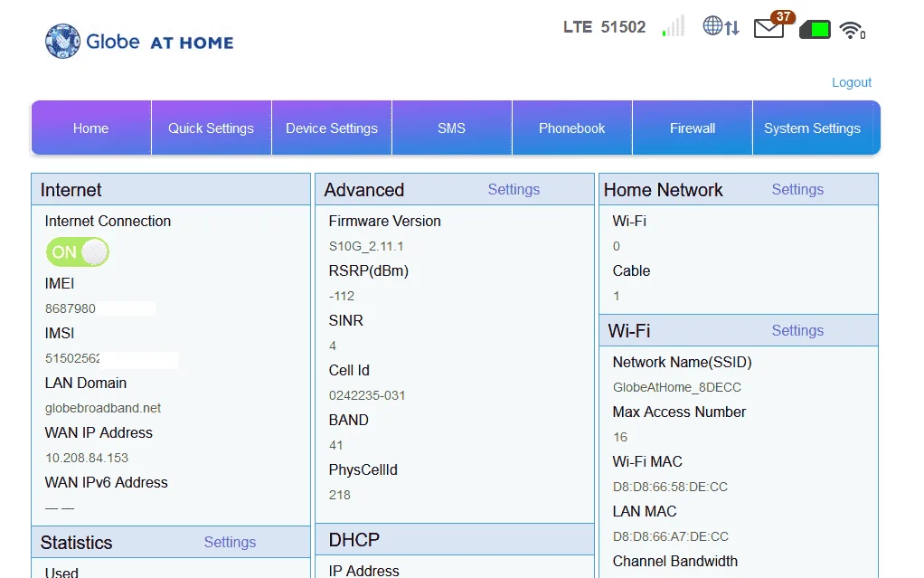Open the Home tab

(x=90, y=128)
